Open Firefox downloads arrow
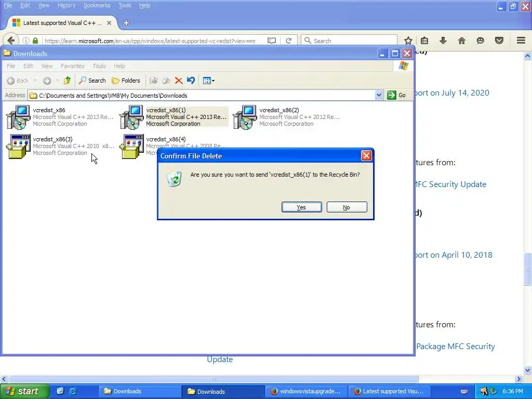The image size is (532, 399). [x=443, y=41]
